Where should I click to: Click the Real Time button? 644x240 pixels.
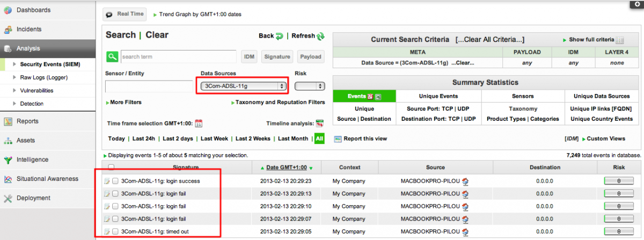pyautogui.click(x=125, y=14)
